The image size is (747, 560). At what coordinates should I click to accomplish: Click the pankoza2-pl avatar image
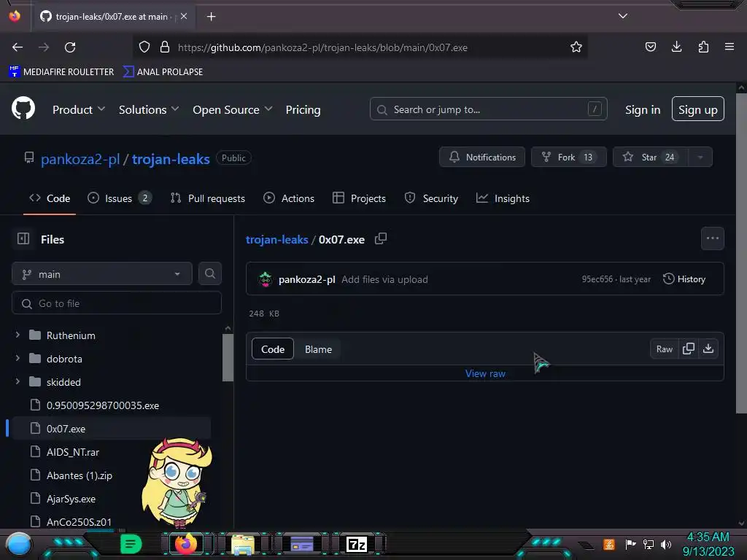[266, 279]
